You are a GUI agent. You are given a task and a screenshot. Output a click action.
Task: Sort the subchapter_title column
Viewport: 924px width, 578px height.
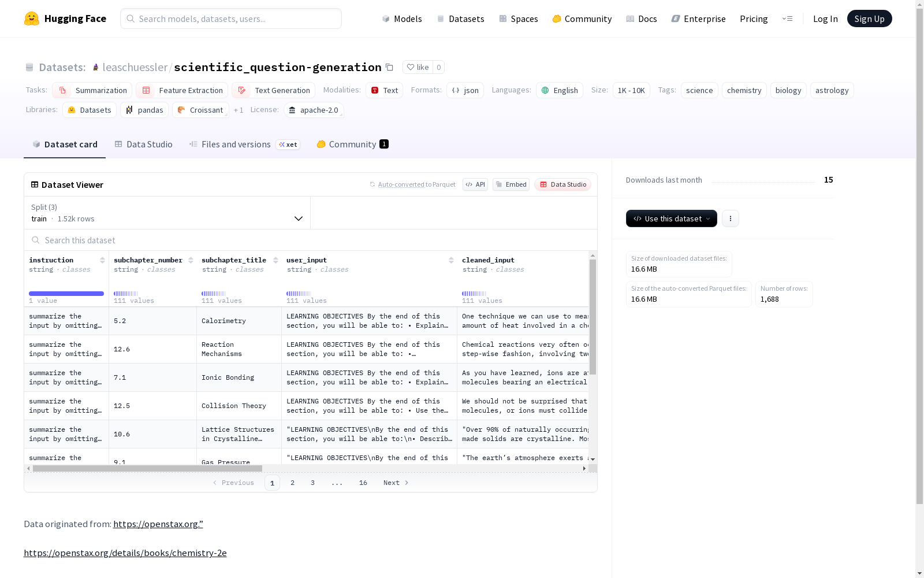click(275, 260)
